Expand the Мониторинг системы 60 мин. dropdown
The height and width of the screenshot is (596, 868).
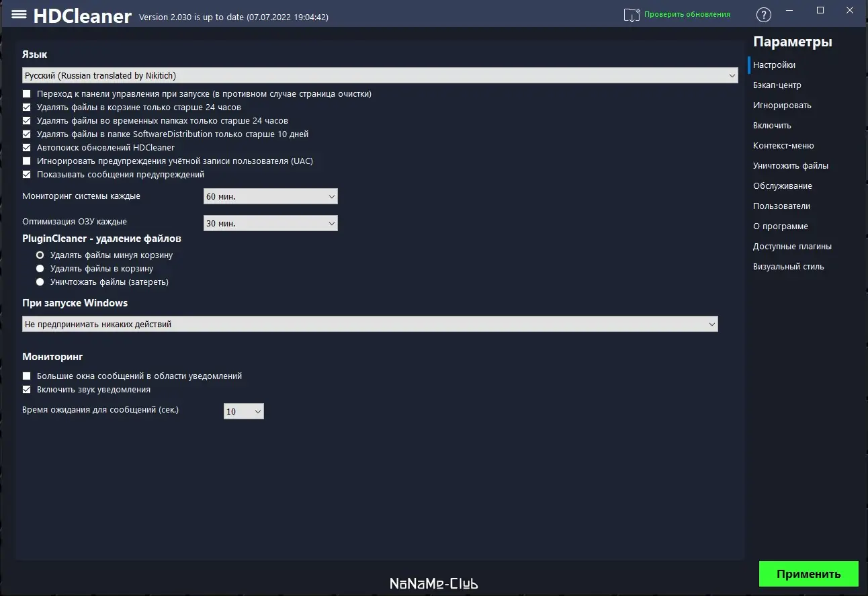[271, 196]
